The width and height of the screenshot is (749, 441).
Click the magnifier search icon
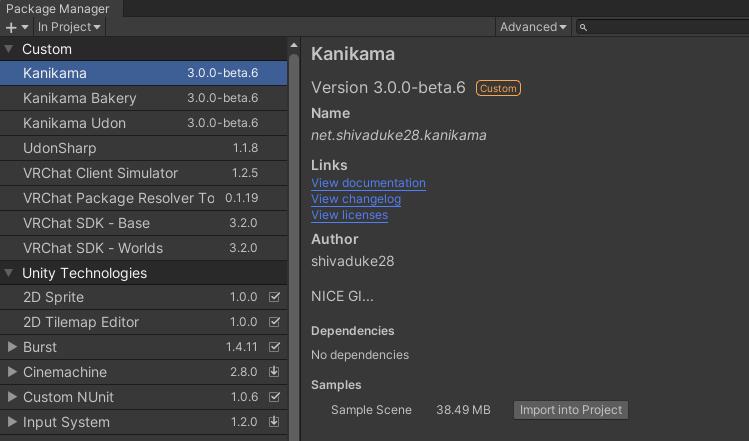[583, 28]
